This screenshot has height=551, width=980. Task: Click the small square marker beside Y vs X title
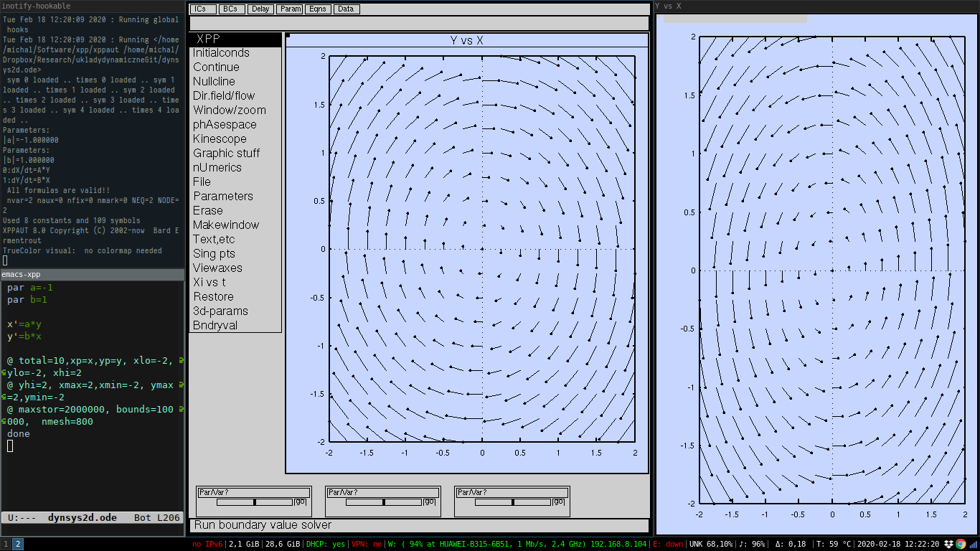click(288, 35)
